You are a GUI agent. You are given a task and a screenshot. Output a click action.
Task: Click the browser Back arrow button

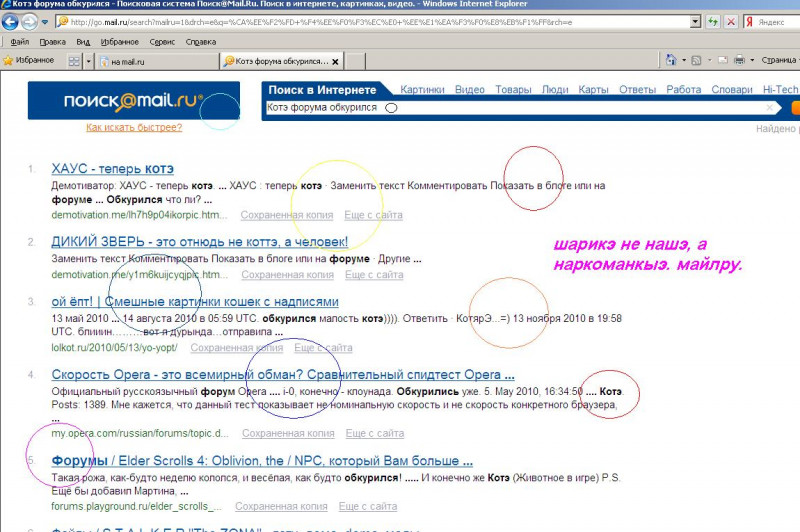pos(11,21)
